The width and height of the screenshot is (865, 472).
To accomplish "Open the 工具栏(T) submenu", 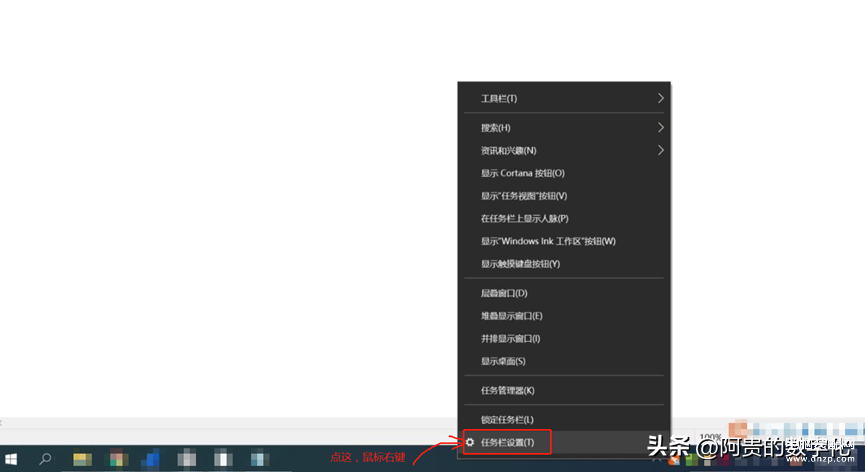I will tap(564, 99).
